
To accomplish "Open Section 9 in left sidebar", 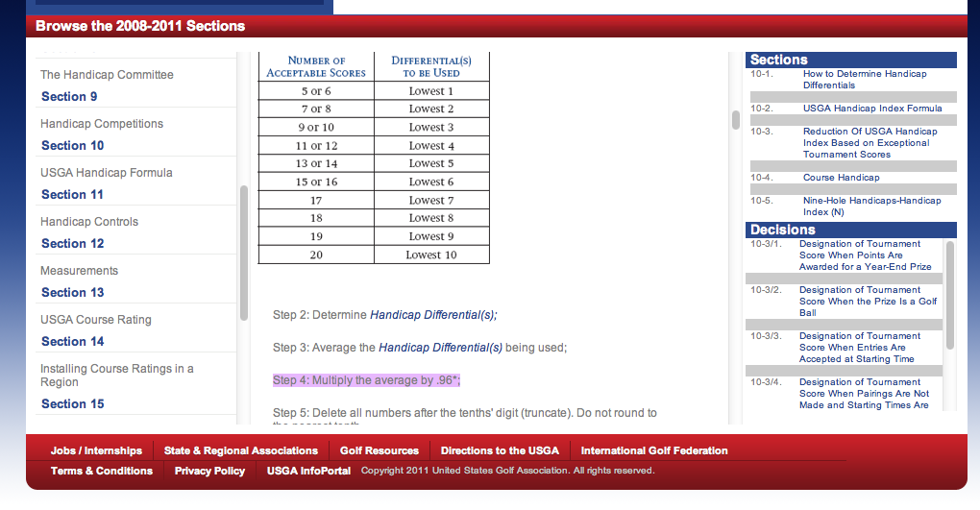I will tap(69, 96).
